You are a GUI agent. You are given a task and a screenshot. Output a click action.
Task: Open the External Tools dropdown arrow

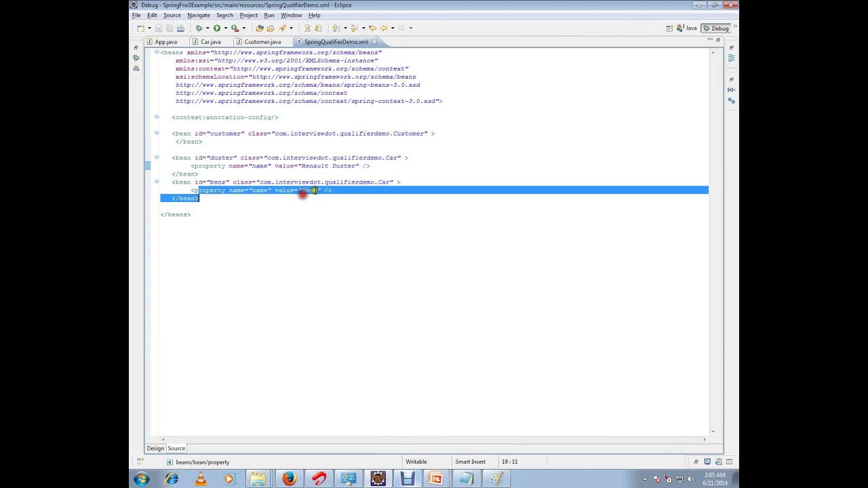[x=243, y=28]
